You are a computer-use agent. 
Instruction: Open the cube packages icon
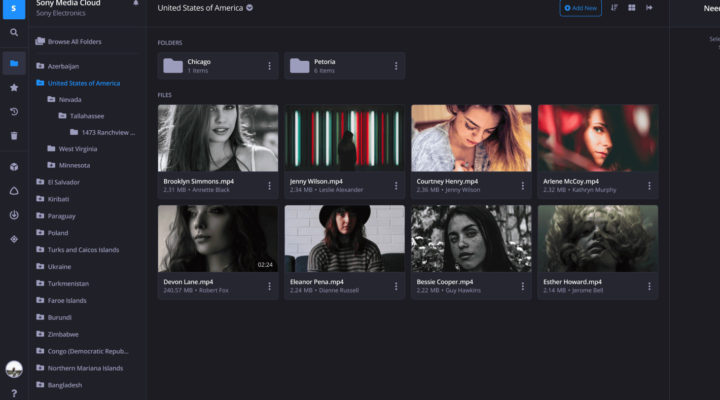14,167
